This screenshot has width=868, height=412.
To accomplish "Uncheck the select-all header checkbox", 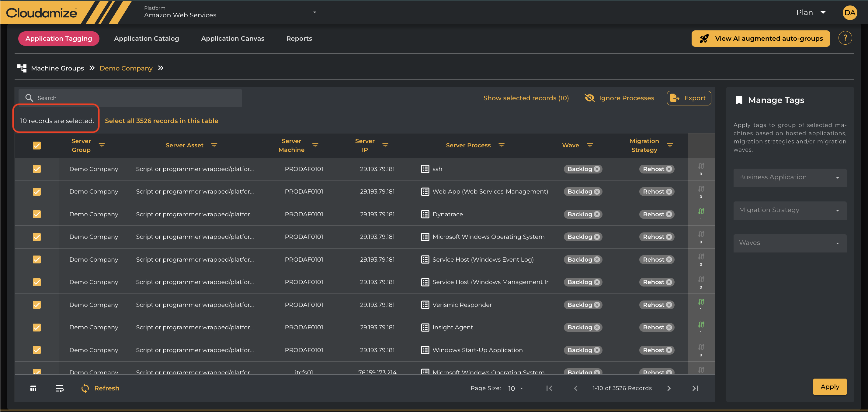I will coord(37,146).
